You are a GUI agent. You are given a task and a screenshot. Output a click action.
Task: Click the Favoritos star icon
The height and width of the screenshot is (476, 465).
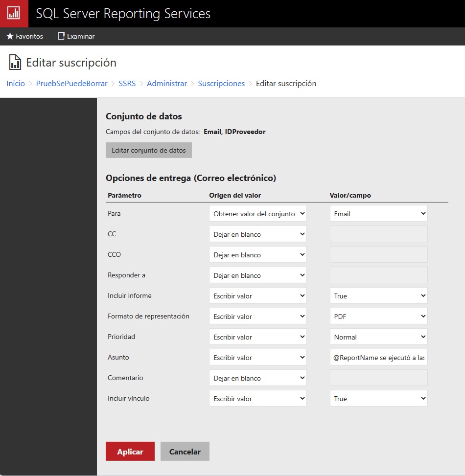point(10,36)
